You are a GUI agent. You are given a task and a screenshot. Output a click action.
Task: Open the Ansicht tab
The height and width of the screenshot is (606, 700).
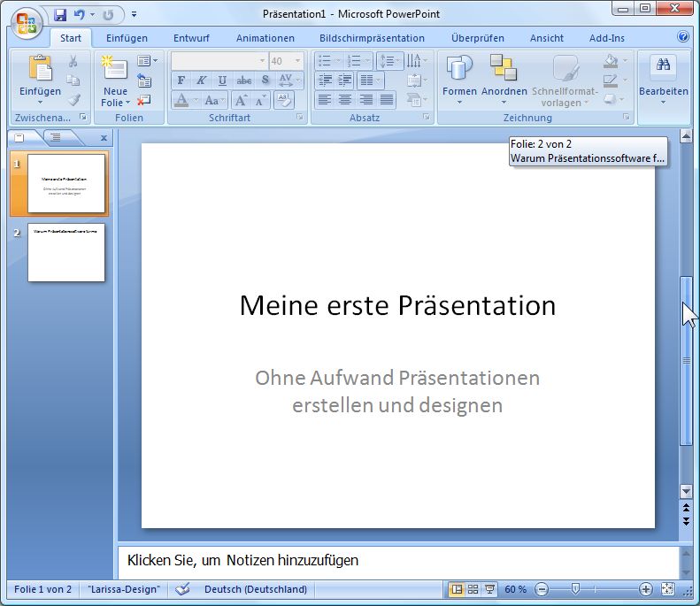click(547, 38)
